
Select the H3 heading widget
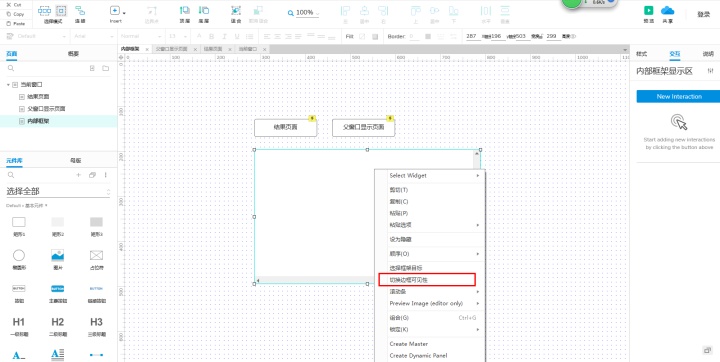[x=96, y=326]
